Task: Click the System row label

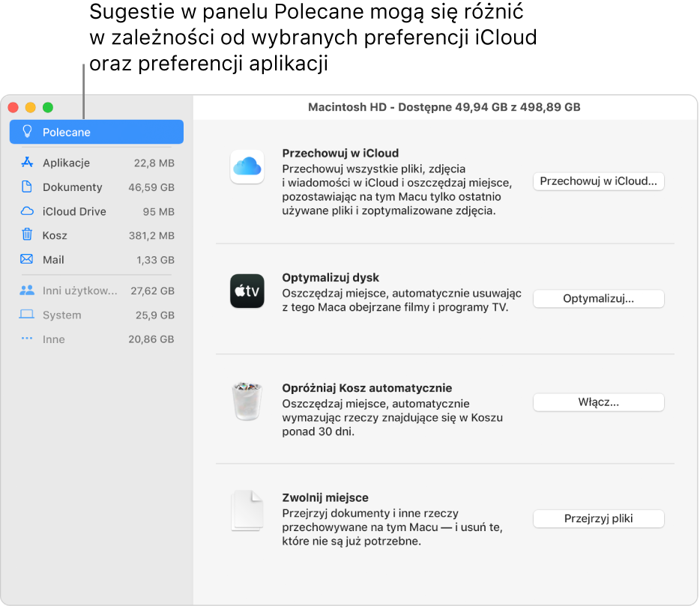Action: (x=61, y=315)
